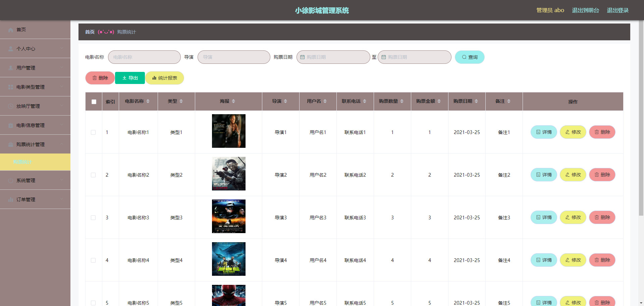Expand the 用户管理 menu arrow
The height and width of the screenshot is (306, 644).
click(62, 68)
